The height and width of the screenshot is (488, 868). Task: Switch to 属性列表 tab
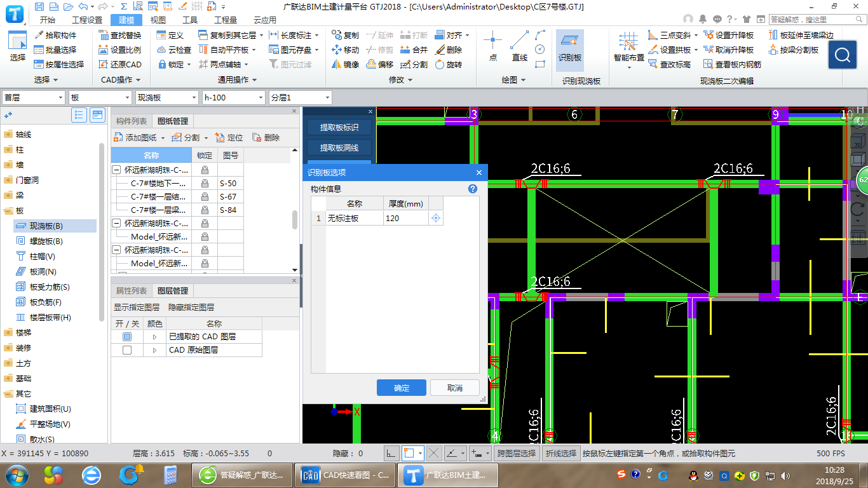point(132,290)
